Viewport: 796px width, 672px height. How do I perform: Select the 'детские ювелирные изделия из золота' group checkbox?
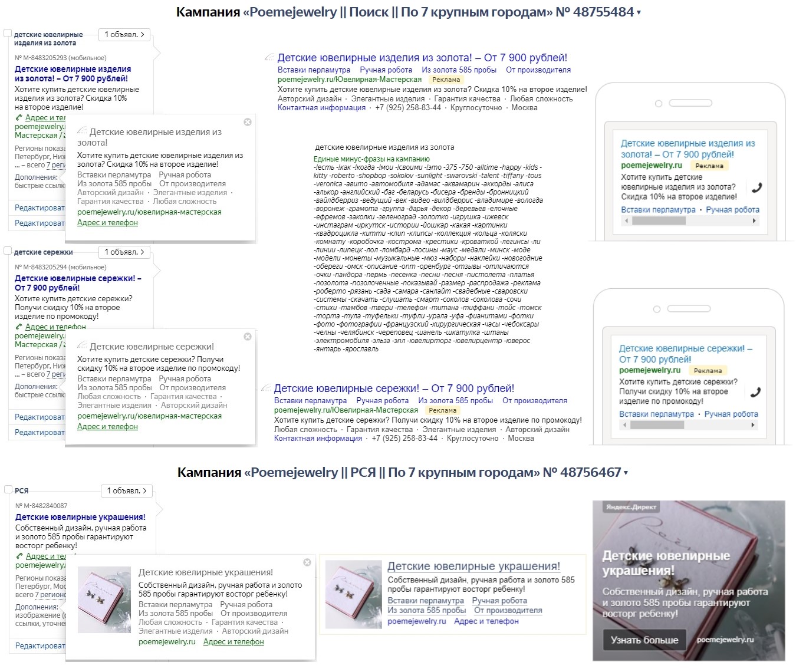pos(8,34)
